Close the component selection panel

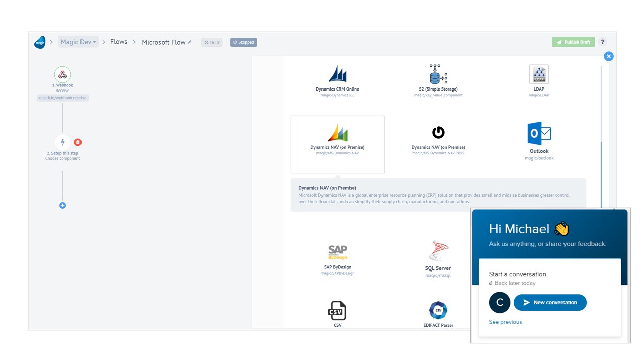[608, 56]
